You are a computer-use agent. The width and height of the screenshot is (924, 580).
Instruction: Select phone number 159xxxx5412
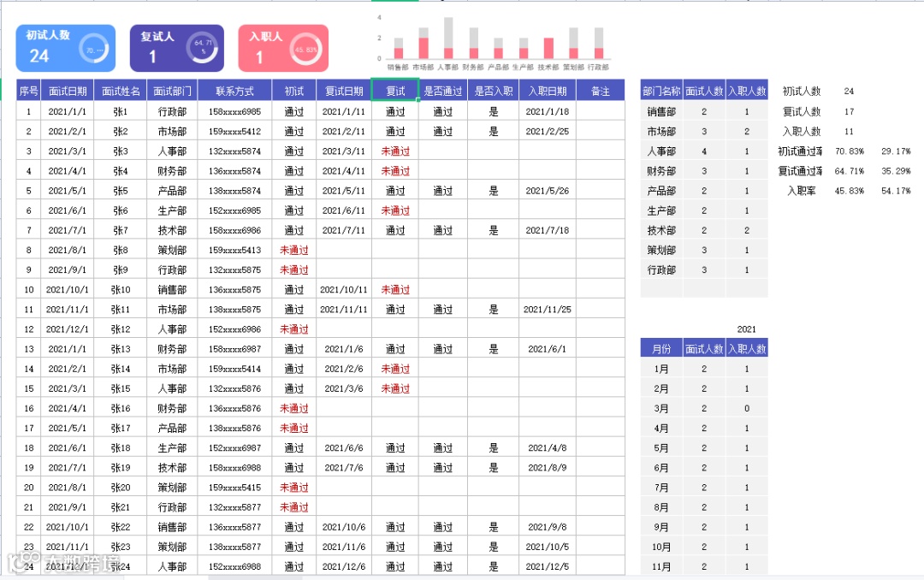point(234,131)
